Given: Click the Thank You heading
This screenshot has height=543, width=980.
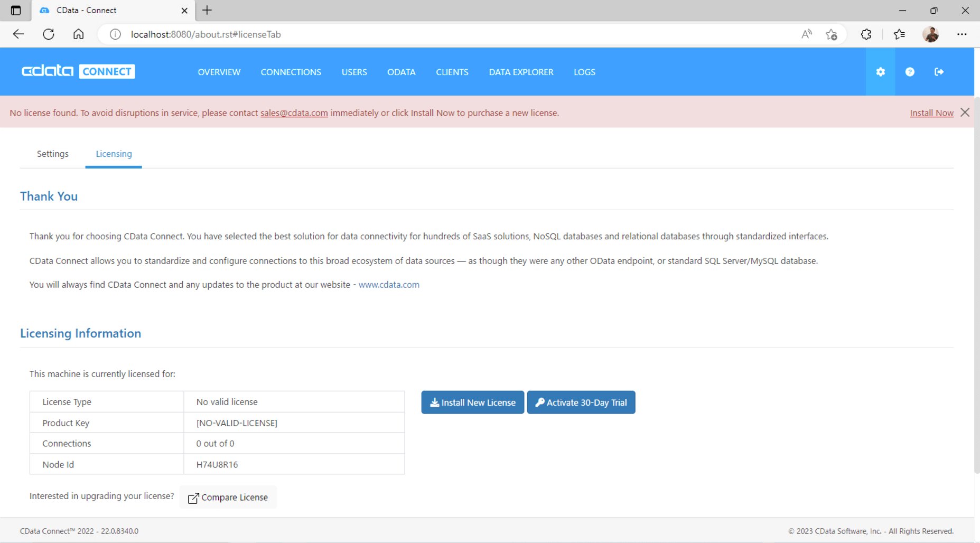Looking at the screenshot, I should [49, 196].
